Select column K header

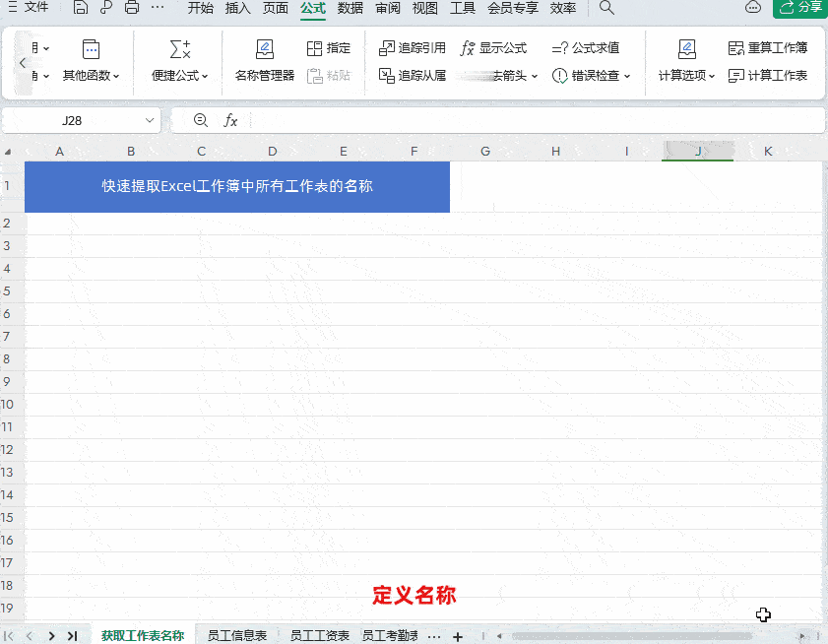tap(768, 152)
